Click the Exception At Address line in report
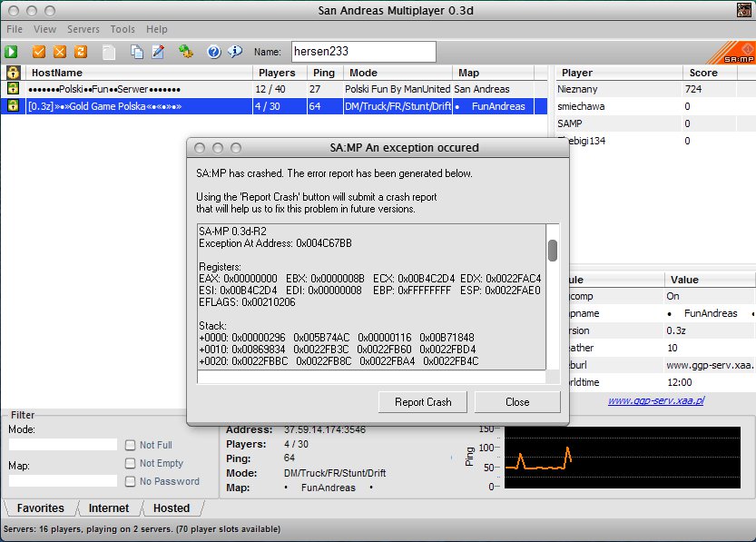The height and width of the screenshot is (542, 756). (275, 243)
